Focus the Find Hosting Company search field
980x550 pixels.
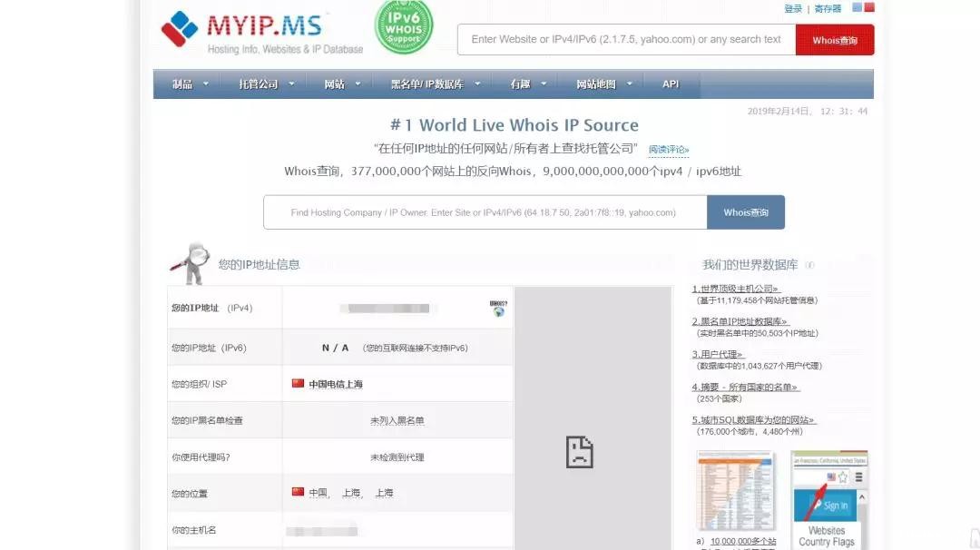coord(485,212)
